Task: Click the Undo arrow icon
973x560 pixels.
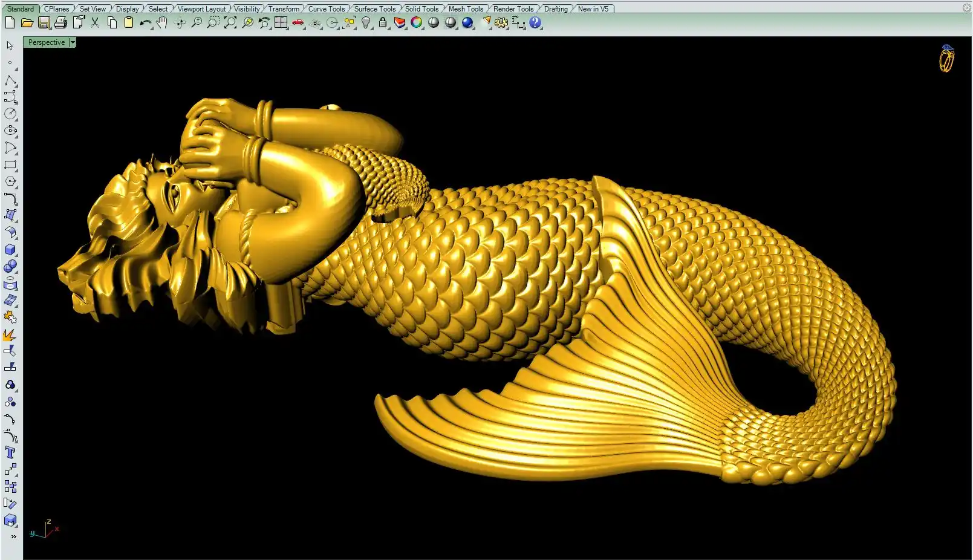Action: click(x=145, y=23)
